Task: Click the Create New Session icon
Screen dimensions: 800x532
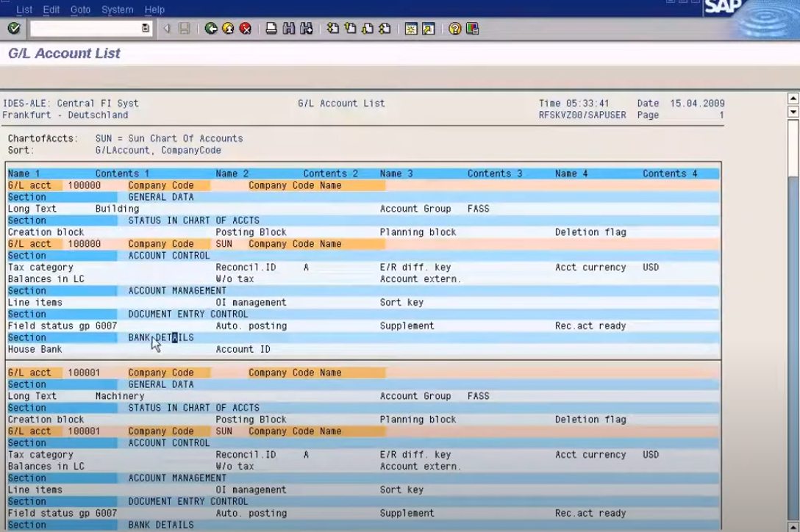Action: (411, 29)
